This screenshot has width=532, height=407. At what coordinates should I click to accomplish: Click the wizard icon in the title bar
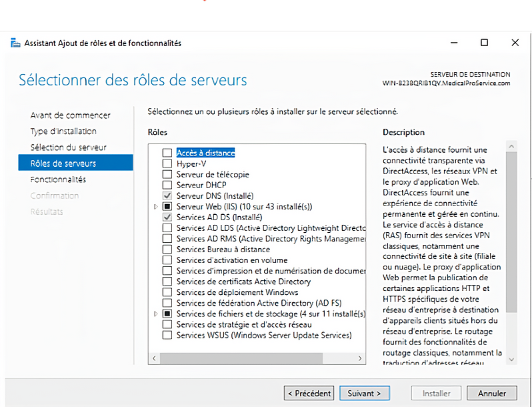(15, 43)
